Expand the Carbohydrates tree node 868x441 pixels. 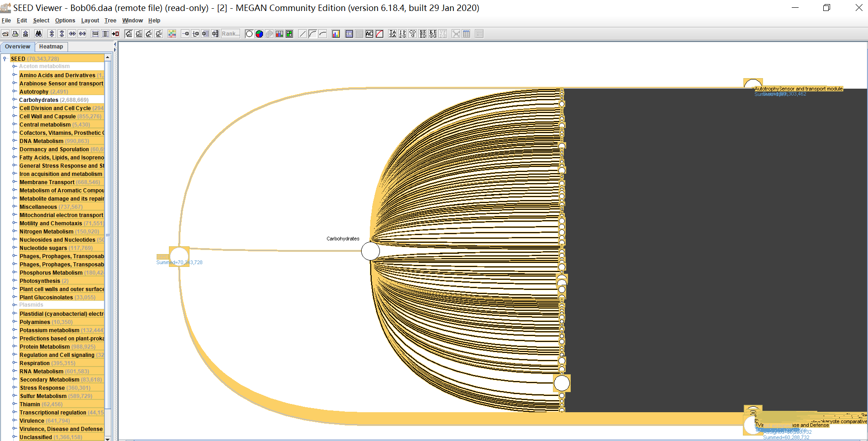14,100
